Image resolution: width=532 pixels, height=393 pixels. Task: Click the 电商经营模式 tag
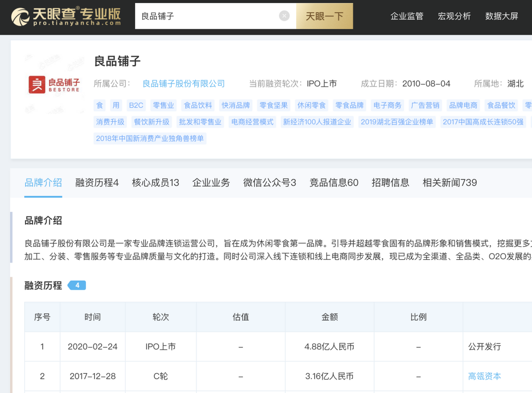coord(252,122)
